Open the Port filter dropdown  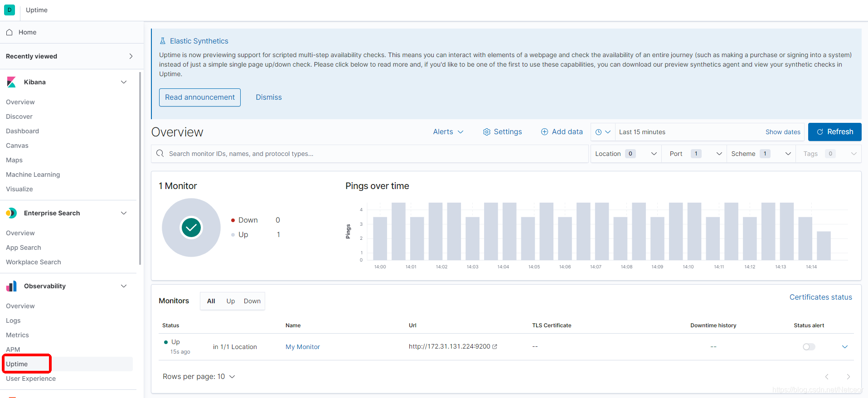tap(694, 154)
